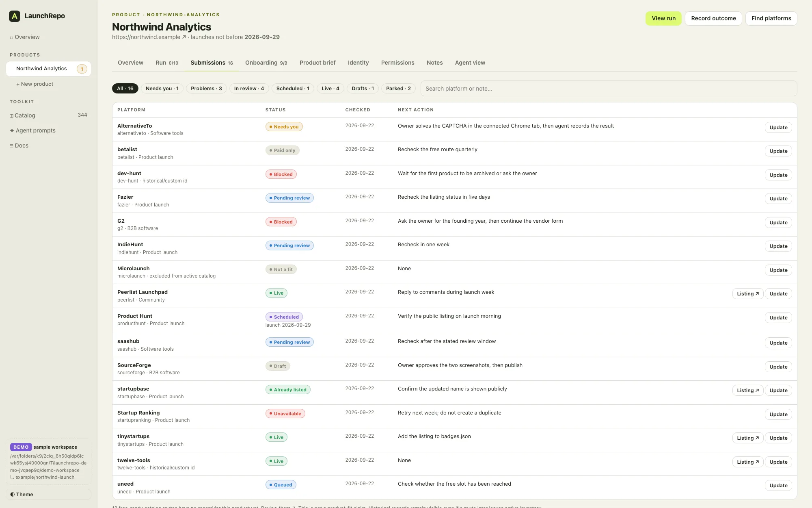The image size is (812, 508).
Task: Click the notification badge on Northwind Analytics
Action: (x=82, y=69)
